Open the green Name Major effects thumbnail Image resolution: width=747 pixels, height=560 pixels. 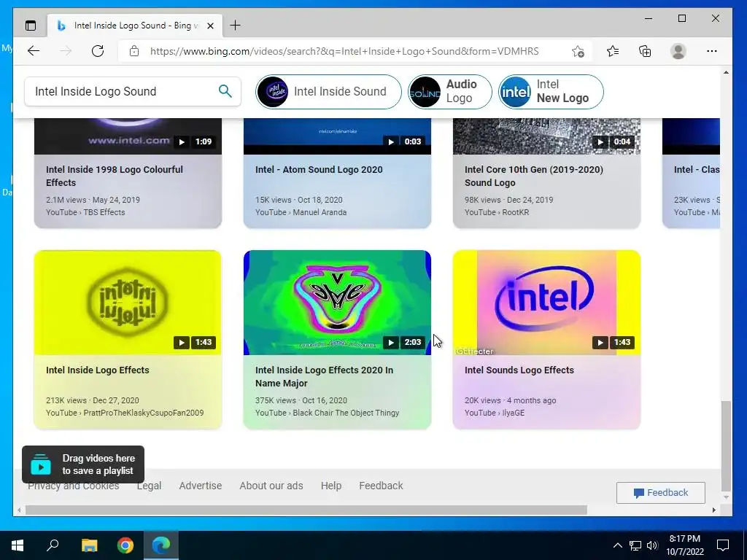337,303
